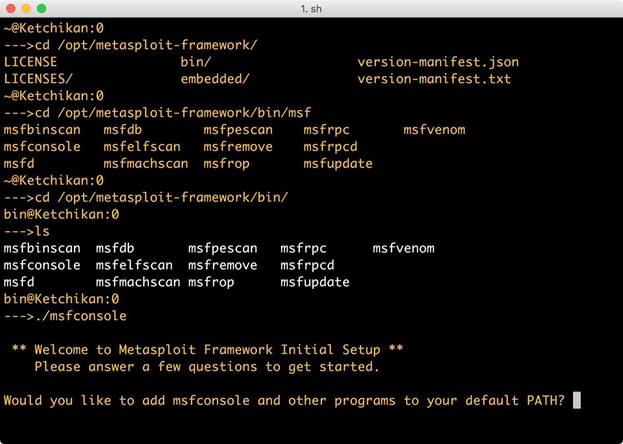Click the embedded/ directory entry
Screen dimensions: 623x444
tap(215, 79)
